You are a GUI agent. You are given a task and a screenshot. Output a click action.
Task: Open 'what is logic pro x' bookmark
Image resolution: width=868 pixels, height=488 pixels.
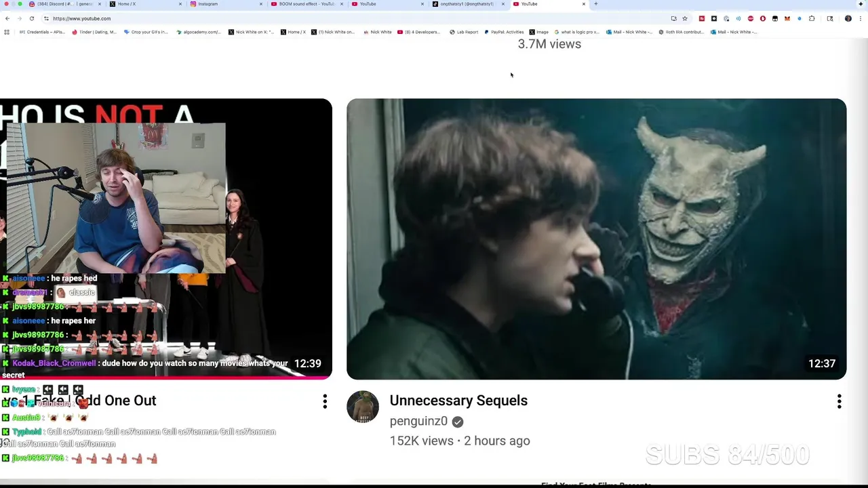pos(576,32)
